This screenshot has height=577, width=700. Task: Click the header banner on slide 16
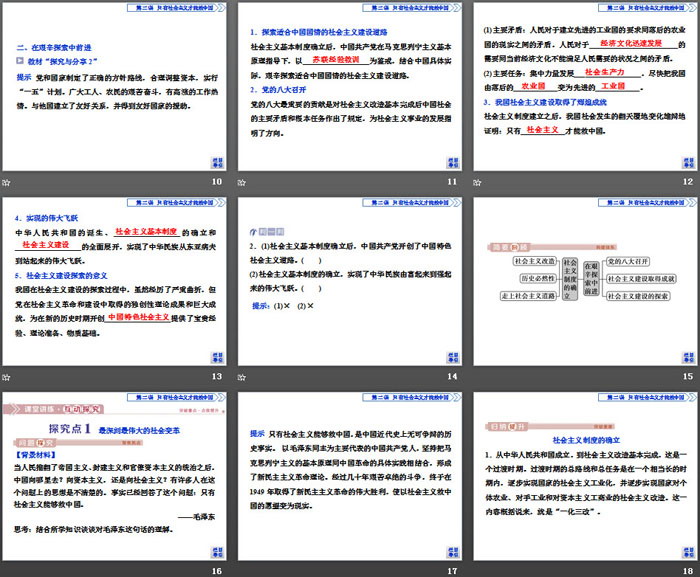coord(176,397)
